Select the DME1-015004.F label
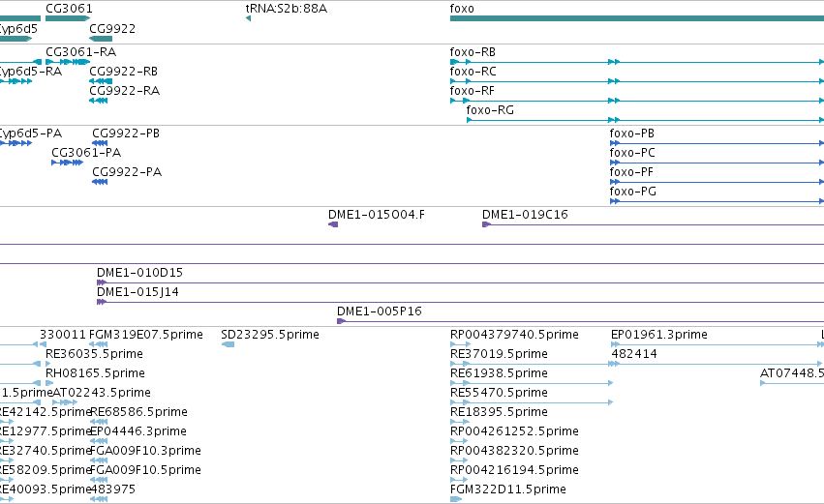 point(377,215)
